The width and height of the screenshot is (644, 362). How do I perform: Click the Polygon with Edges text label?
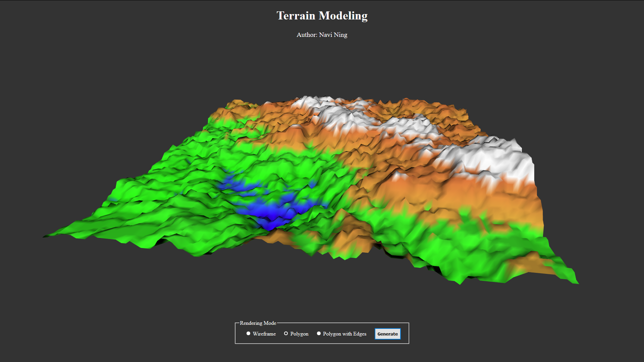[344, 334]
